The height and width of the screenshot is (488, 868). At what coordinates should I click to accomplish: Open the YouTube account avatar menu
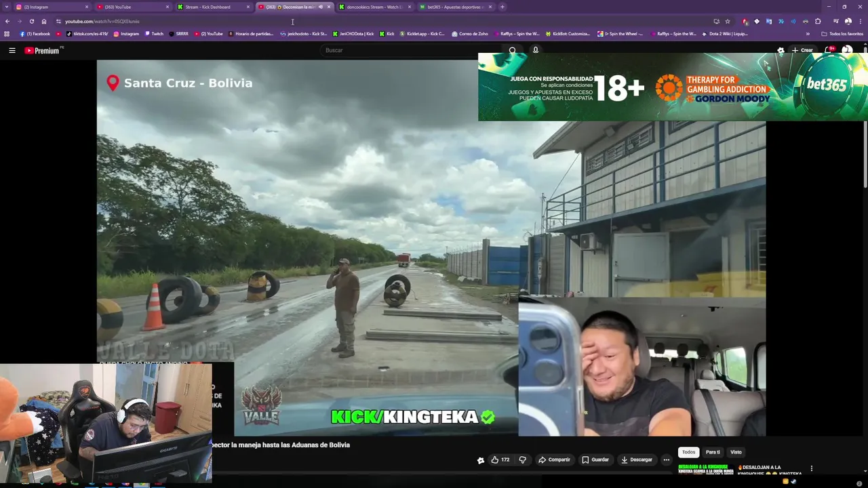(x=847, y=50)
